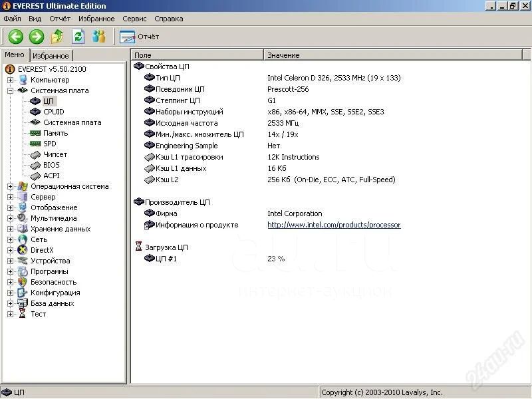Click the Значение column header
The height and width of the screenshot is (399, 532).
[x=393, y=55]
